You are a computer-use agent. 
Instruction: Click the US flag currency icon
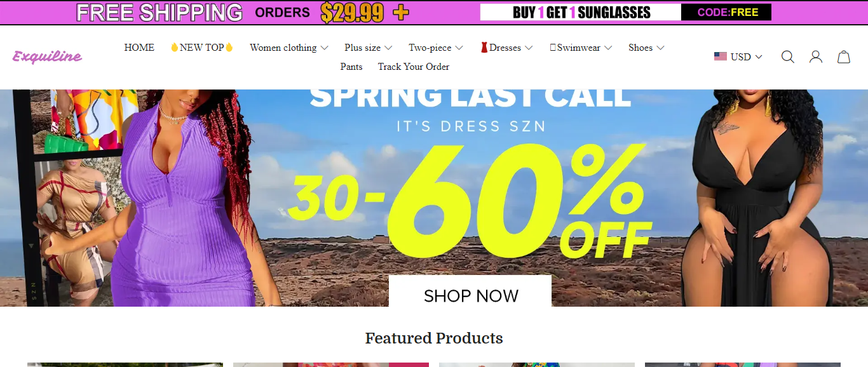(x=721, y=57)
